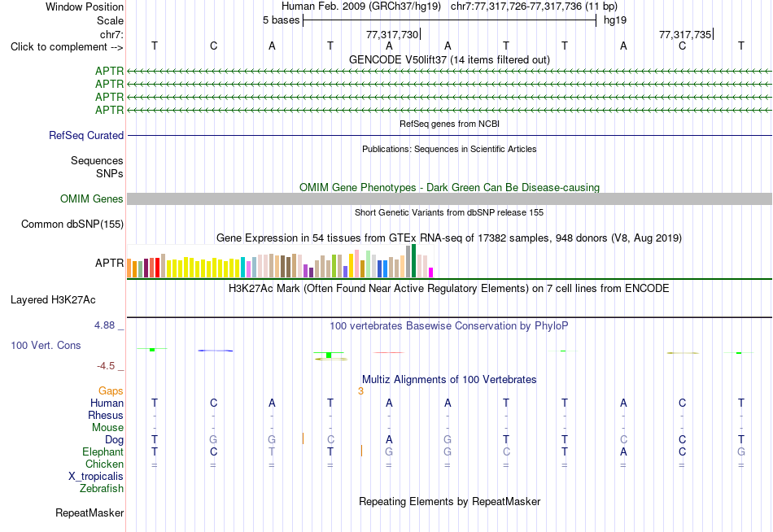Screen dimensions: 773x532
Task: Click the Human Feb. 2009 (GRCh37/hg19) header
Action: coord(360,7)
